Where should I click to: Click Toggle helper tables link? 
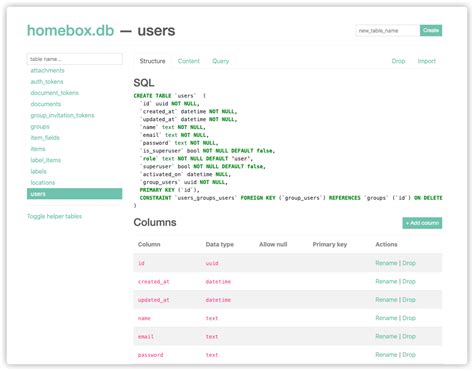tap(54, 216)
